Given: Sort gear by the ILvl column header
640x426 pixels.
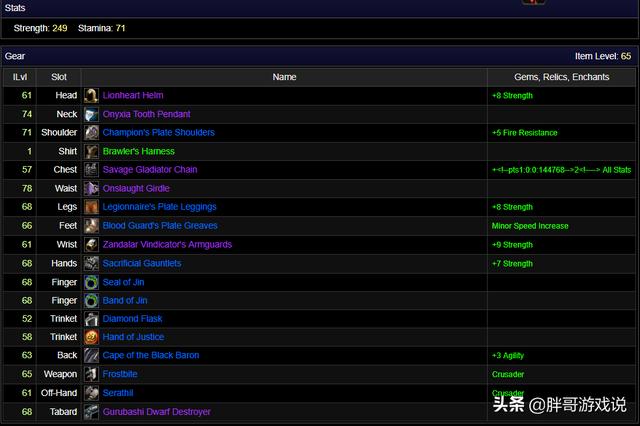Looking at the screenshot, I should (x=20, y=77).
